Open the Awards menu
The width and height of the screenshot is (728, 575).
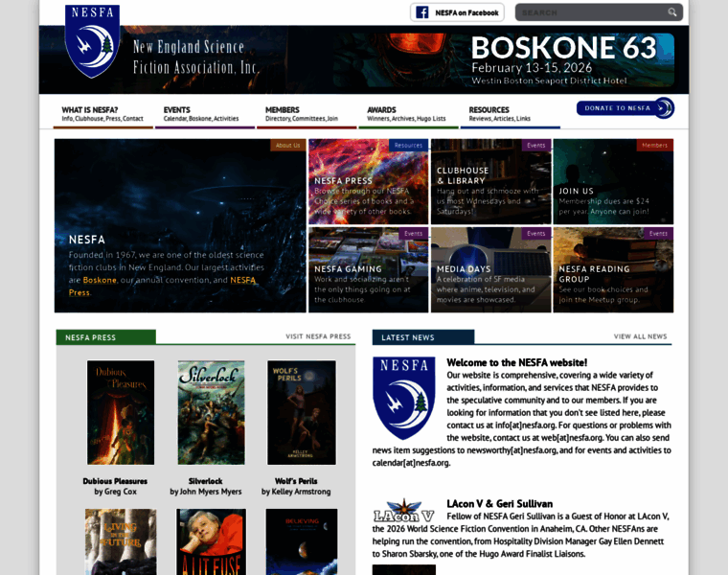coord(408,114)
